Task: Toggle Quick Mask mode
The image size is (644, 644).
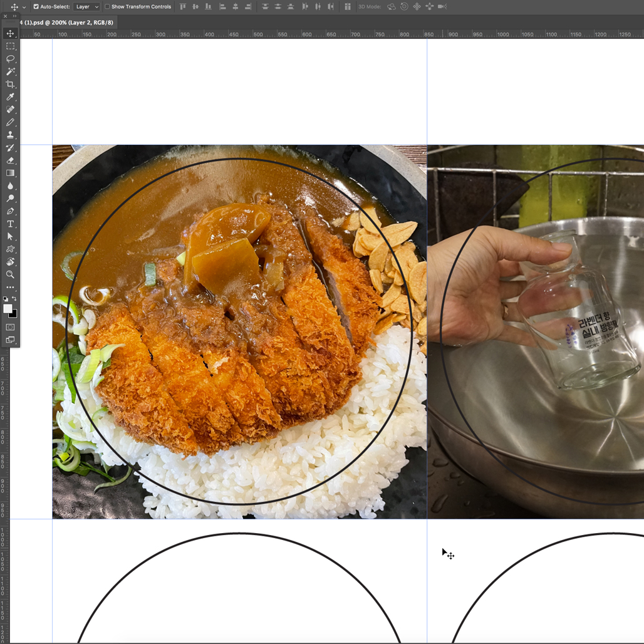Action: pyautogui.click(x=10, y=328)
